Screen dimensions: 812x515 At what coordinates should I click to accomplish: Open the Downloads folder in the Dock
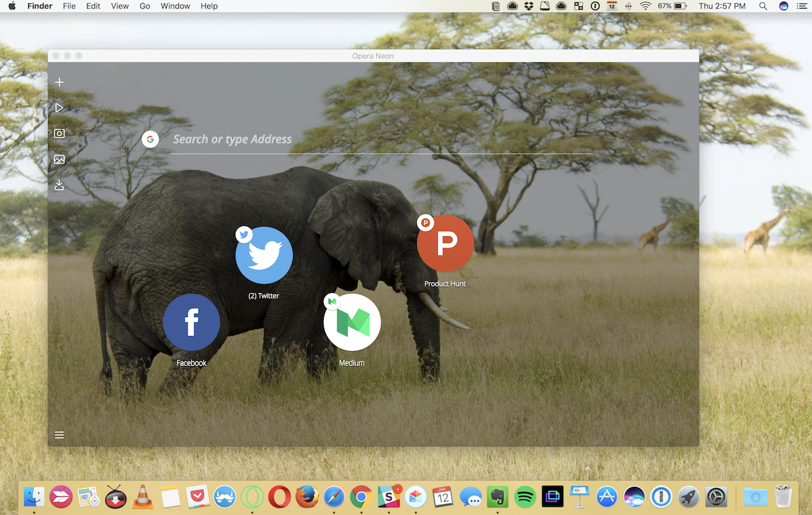[756, 497]
